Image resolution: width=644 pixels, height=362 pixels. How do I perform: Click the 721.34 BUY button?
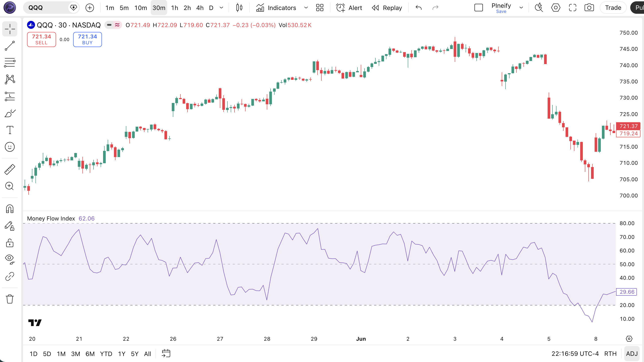coord(87,39)
